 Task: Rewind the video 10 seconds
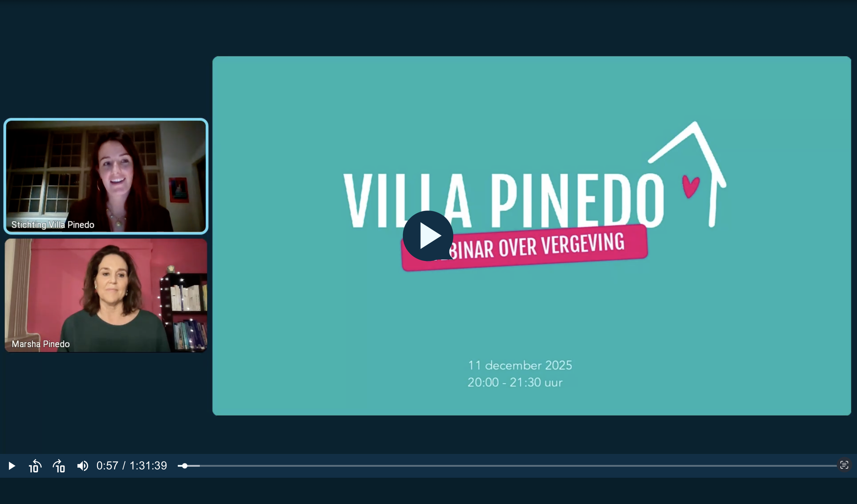[x=35, y=466]
